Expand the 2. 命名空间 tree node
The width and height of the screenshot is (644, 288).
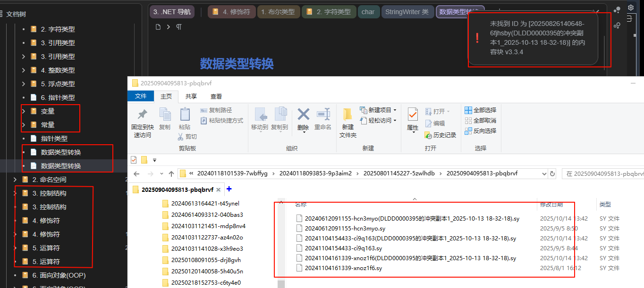(15, 180)
